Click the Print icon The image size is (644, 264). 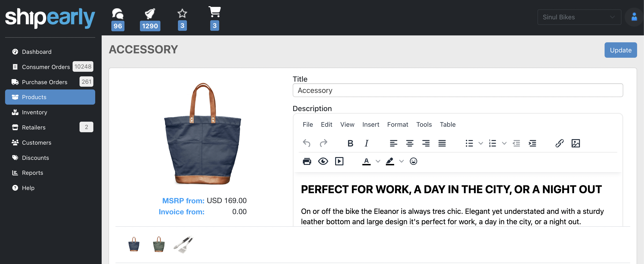click(307, 161)
